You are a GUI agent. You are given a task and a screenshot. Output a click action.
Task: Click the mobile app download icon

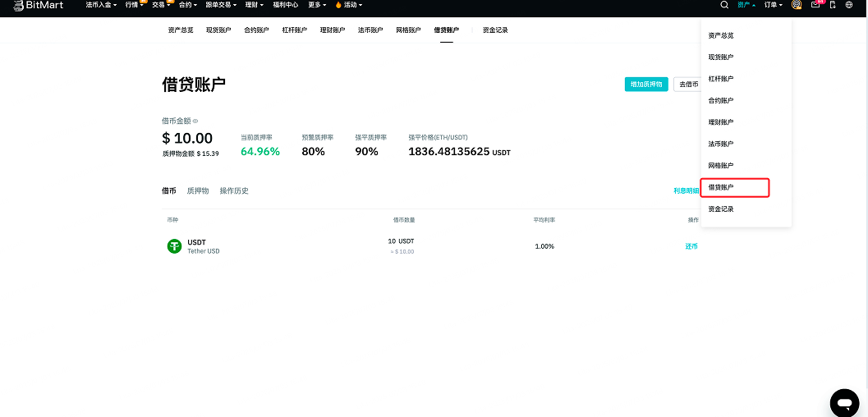coord(833,5)
